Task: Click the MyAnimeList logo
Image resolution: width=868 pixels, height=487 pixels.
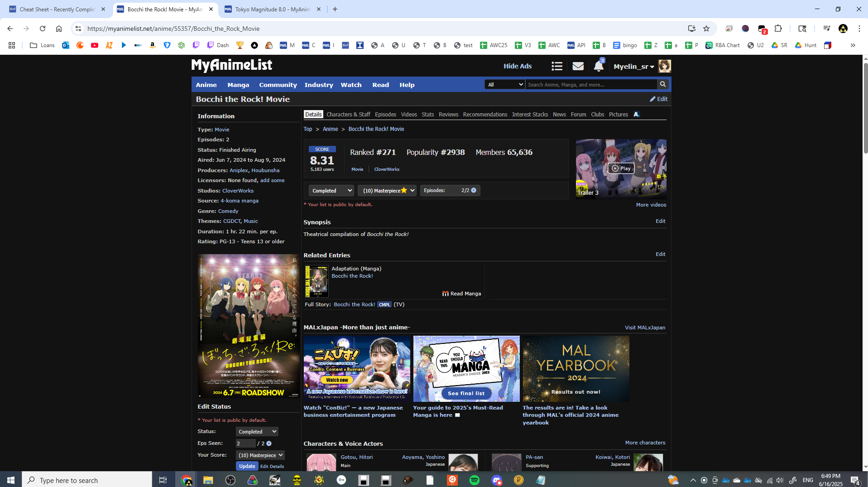Action: tap(232, 65)
